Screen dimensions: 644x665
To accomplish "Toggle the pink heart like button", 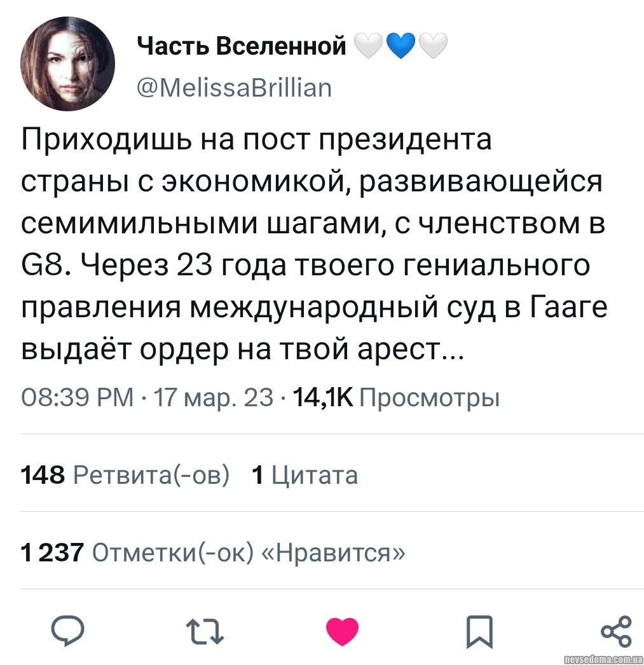I will pos(342,631).
